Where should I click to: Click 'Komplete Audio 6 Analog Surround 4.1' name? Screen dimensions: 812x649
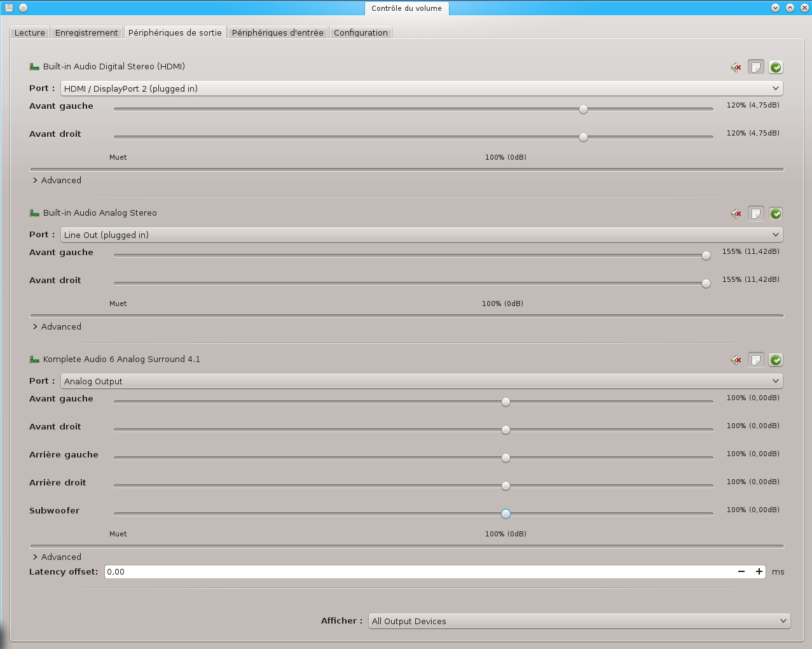[x=121, y=359]
